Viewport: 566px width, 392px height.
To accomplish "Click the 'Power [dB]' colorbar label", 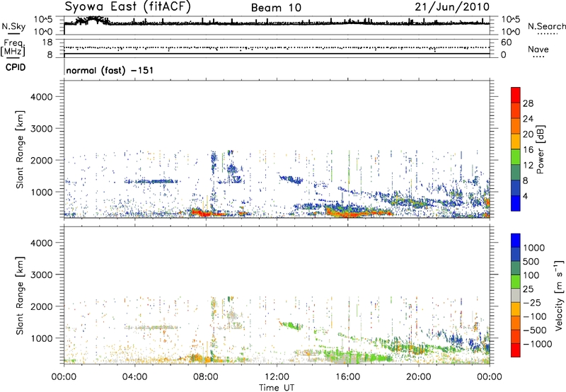I will [540, 149].
